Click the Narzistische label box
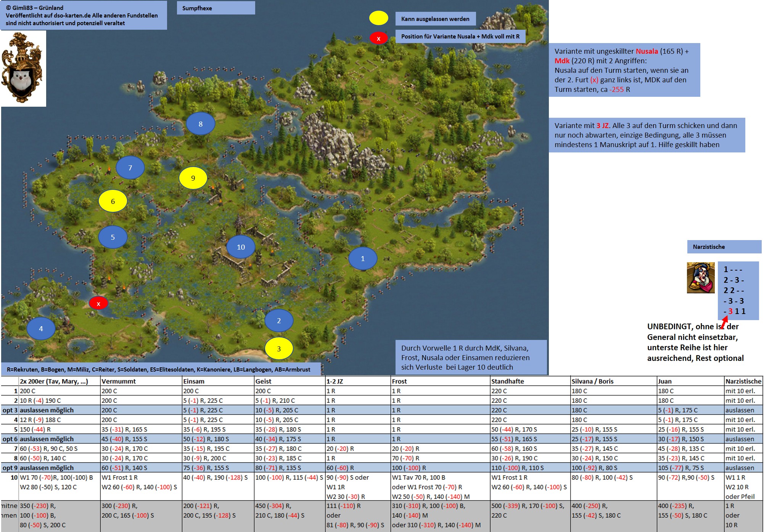The width and height of the screenshot is (764, 532). pos(724,247)
